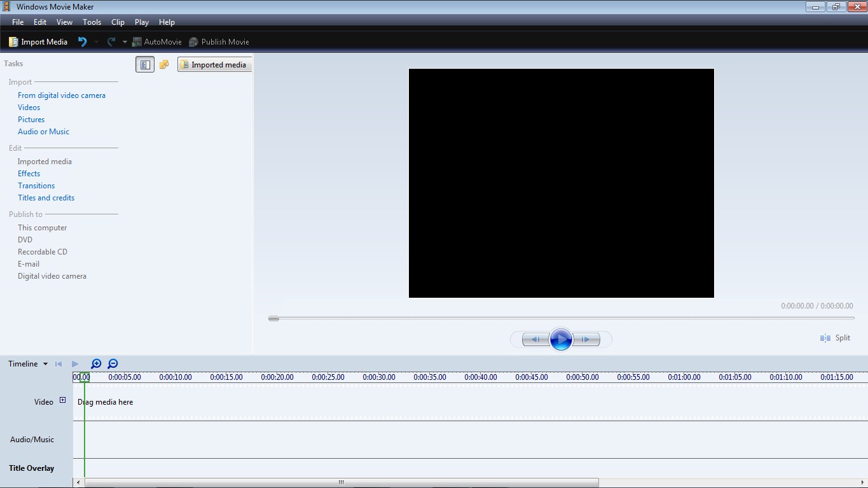Screen dimensions: 868x488
Task: Click the black preview monitor
Action: tap(561, 183)
